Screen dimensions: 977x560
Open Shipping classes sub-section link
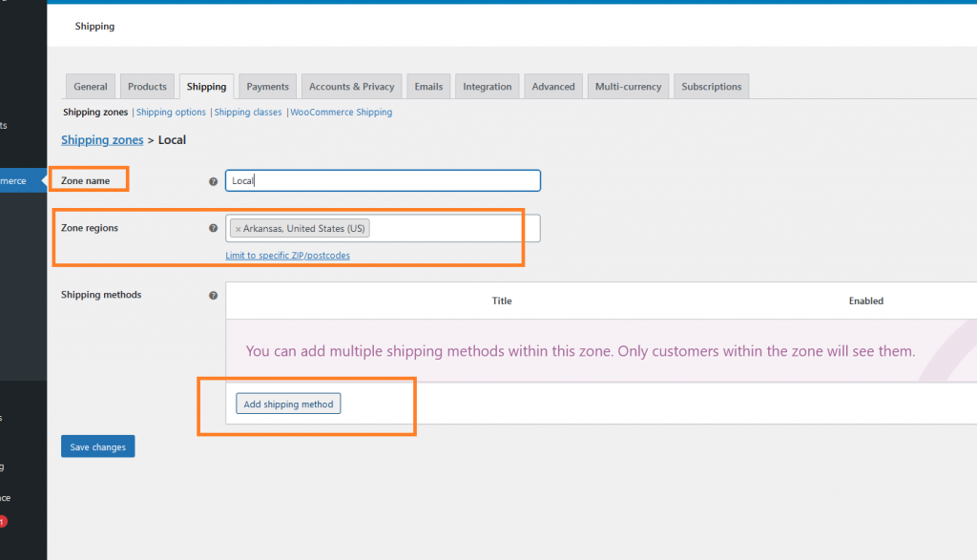coord(248,113)
